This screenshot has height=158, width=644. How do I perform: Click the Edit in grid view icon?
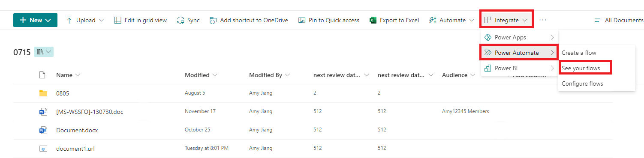pyautogui.click(x=117, y=20)
